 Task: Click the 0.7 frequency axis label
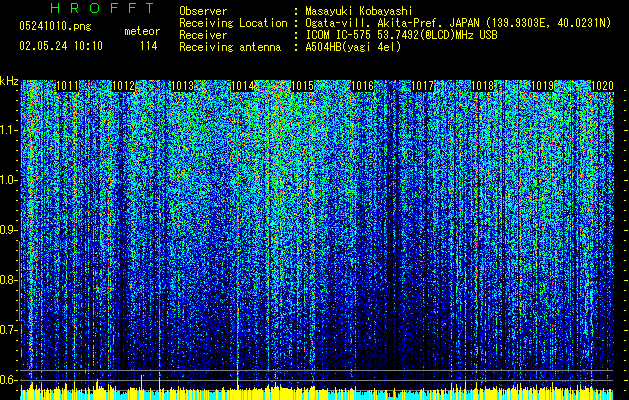click(9, 330)
